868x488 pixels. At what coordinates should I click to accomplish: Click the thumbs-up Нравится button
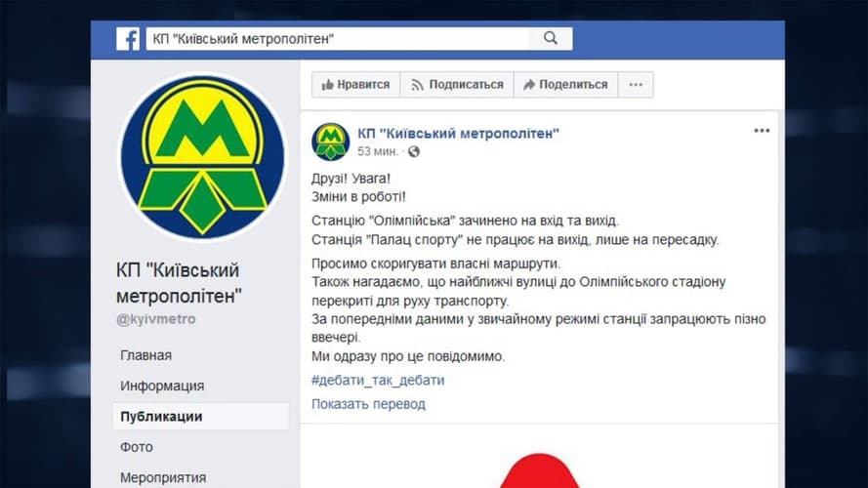coord(355,85)
